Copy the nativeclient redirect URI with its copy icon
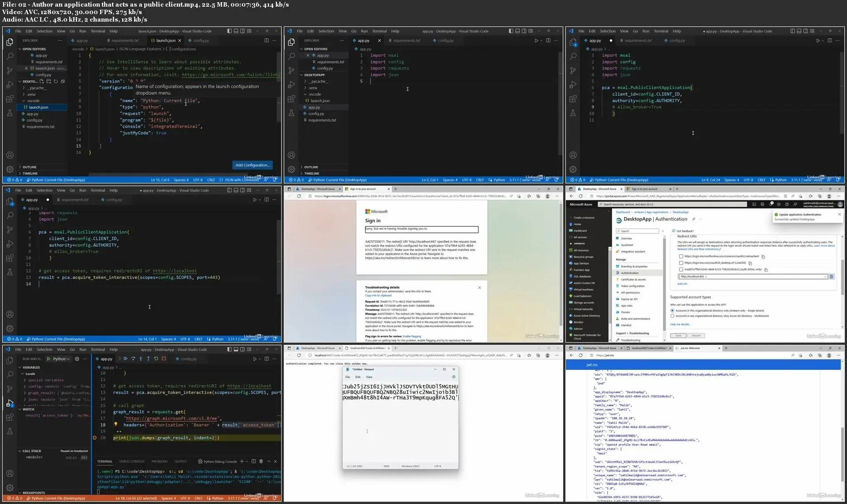 pos(763,257)
